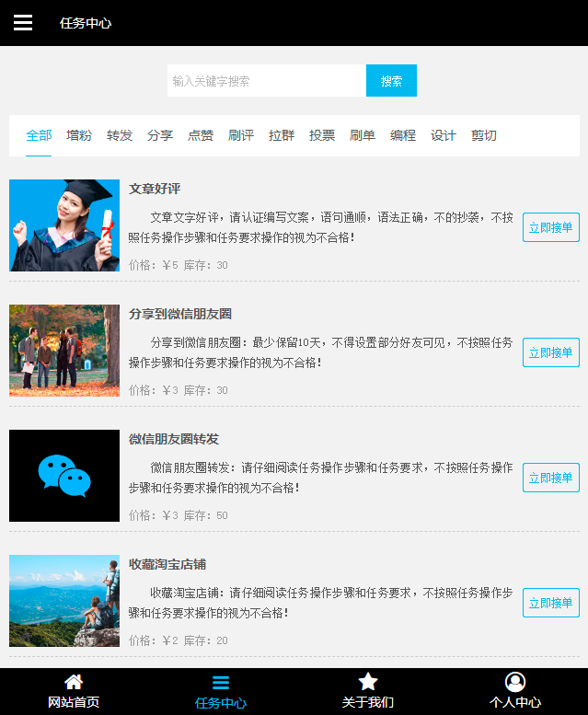Accept the 文章好评 task with 立即接单

(551, 227)
